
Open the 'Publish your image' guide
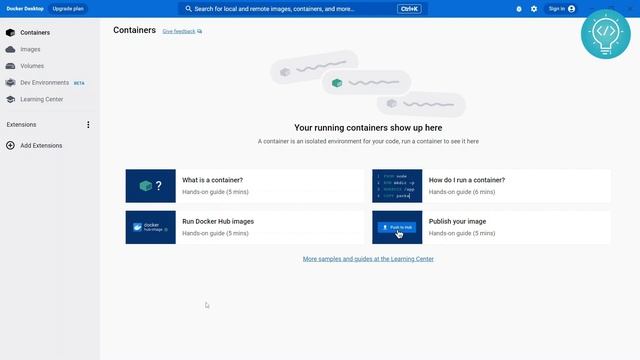[x=491, y=227]
